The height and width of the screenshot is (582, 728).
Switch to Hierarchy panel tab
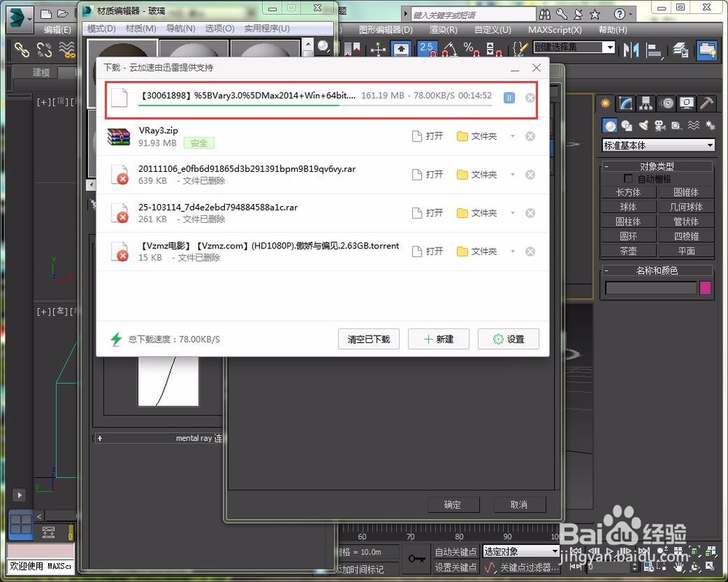coord(646,103)
